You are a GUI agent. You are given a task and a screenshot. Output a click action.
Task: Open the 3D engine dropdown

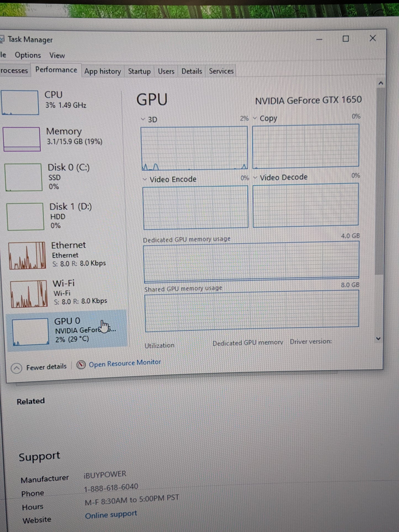click(143, 119)
